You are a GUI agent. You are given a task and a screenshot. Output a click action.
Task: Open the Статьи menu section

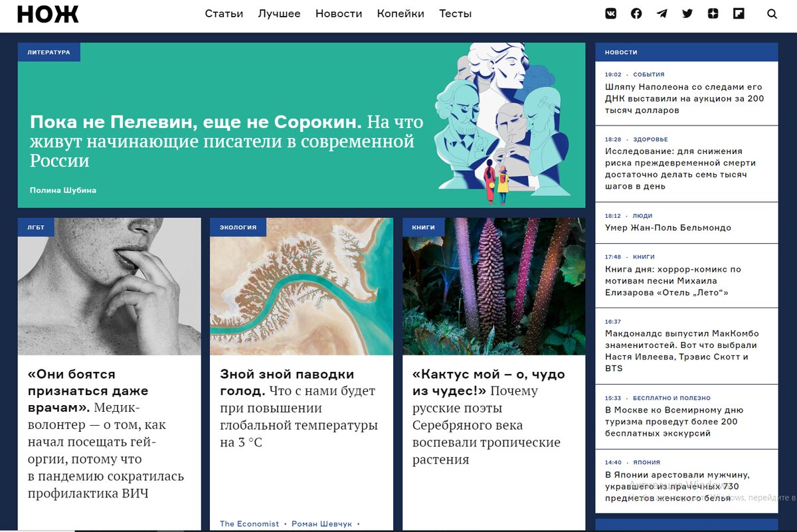[x=224, y=13]
